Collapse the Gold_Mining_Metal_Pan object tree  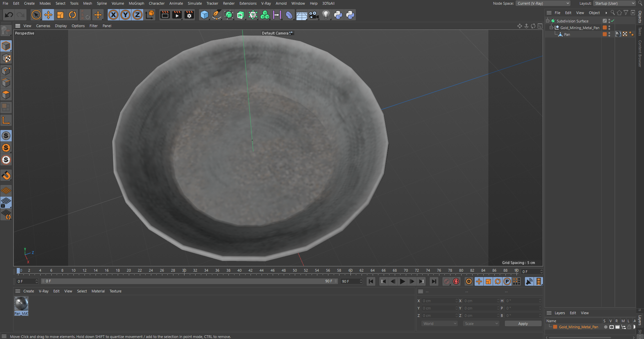point(551,27)
